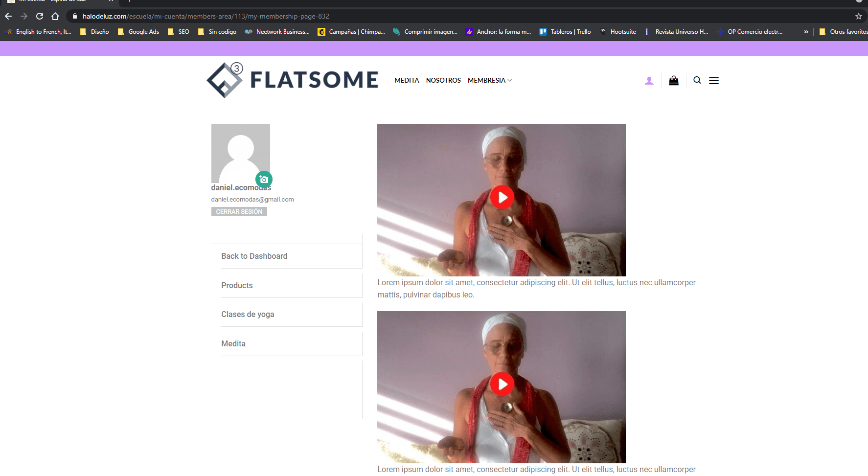Image resolution: width=868 pixels, height=476 pixels.
Task: Open the Anchor bookmark
Action: pyautogui.click(x=499, y=32)
